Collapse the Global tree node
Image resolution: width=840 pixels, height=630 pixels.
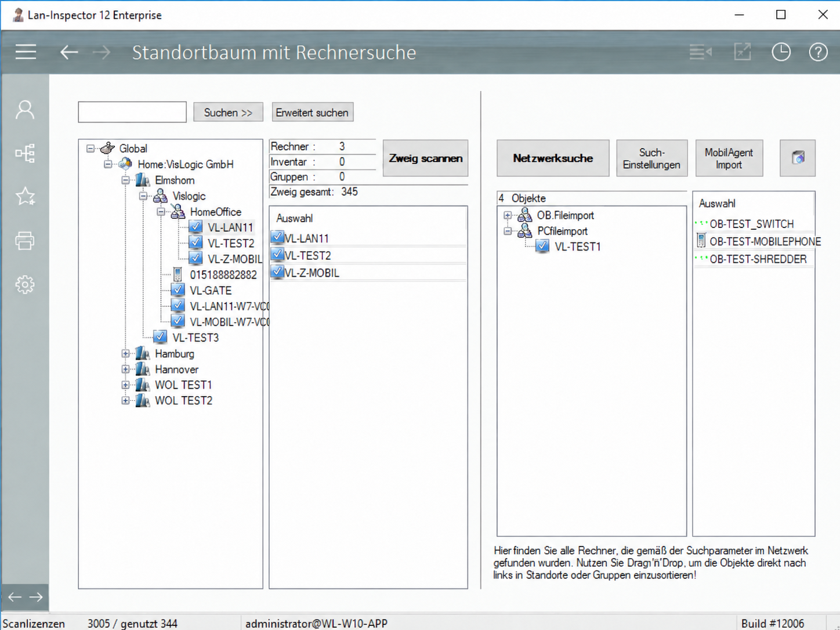[x=90, y=149]
